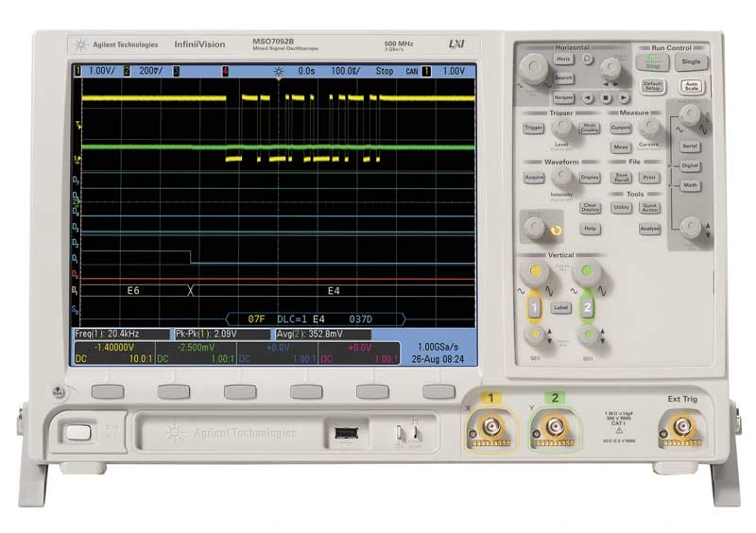The height and width of the screenshot is (533, 756).
Task: Push the Label key between channel keys
Action: pyautogui.click(x=560, y=308)
